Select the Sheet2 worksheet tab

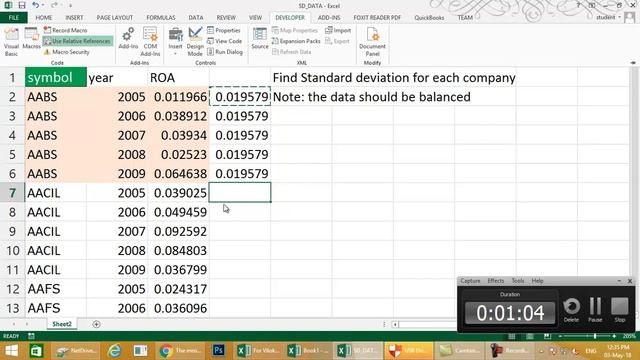62,324
